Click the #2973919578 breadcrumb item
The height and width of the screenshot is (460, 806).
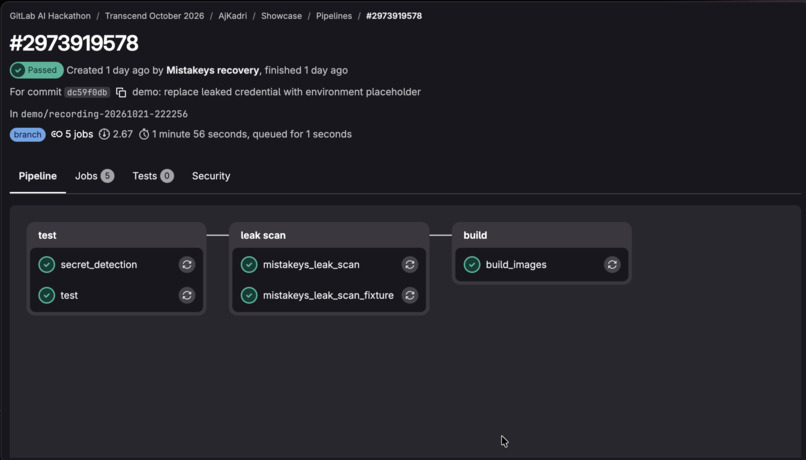tap(394, 16)
